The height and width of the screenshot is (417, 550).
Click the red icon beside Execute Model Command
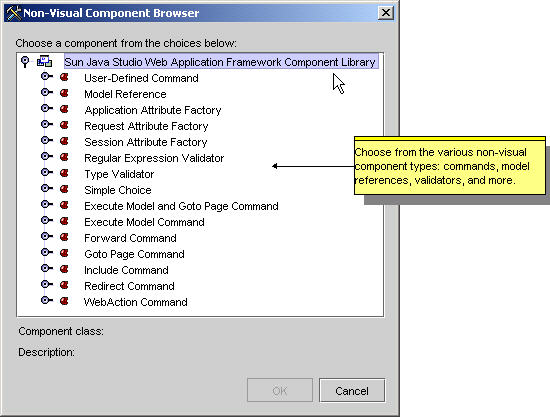64,221
